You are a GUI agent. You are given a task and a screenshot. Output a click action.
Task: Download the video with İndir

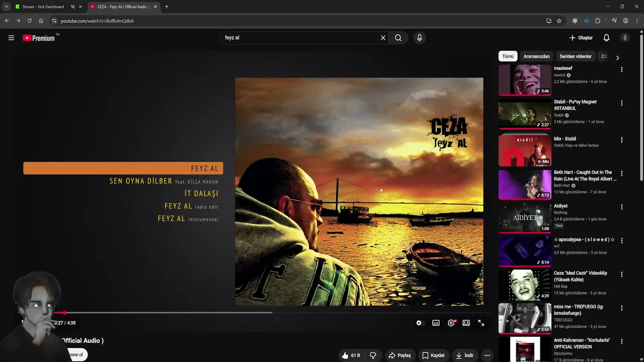[x=464, y=355]
